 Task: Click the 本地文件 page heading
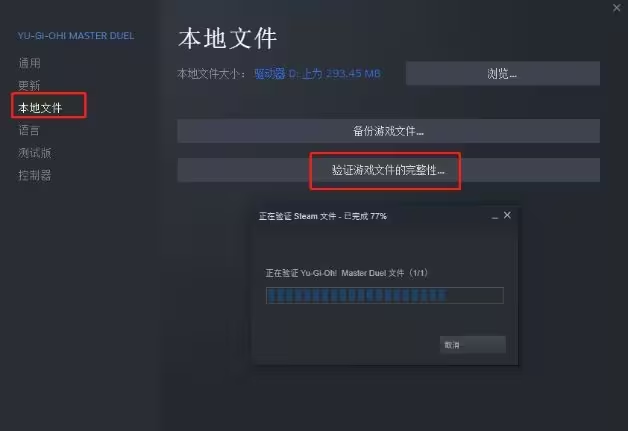click(227, 39)
